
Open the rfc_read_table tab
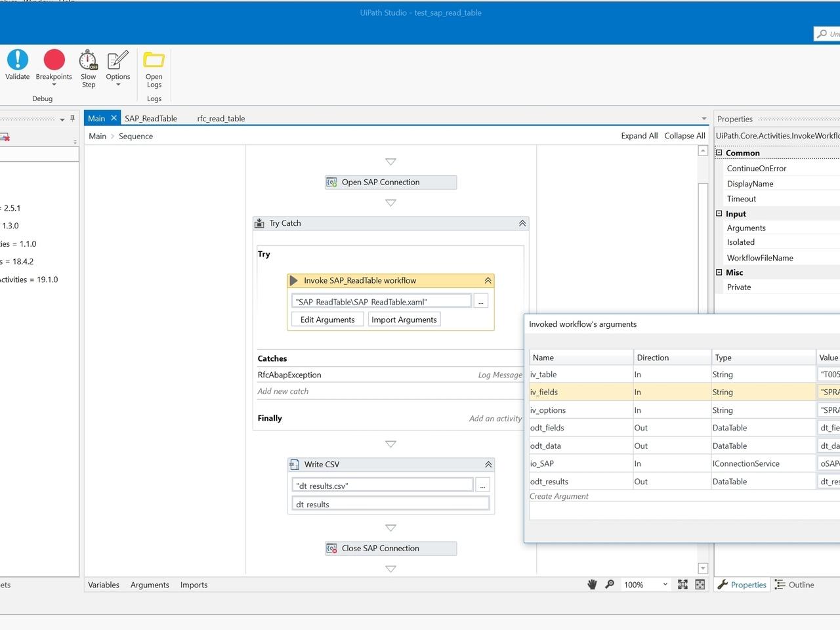(221, 118)
